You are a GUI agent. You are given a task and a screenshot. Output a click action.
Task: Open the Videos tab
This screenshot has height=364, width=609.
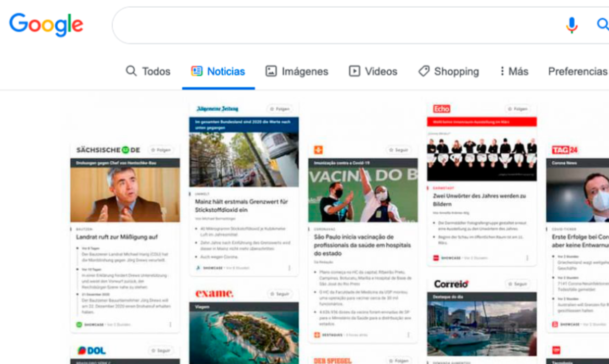click(373, 71)
